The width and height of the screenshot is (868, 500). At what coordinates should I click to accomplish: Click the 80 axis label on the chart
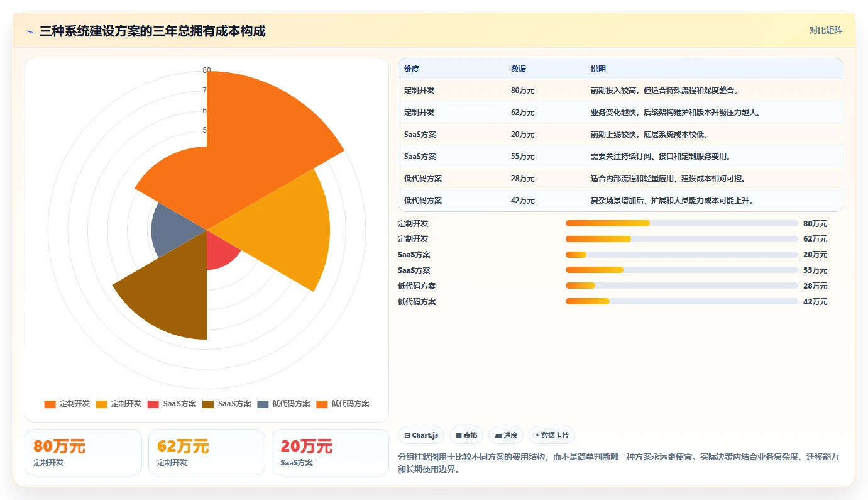coord(207,70)
